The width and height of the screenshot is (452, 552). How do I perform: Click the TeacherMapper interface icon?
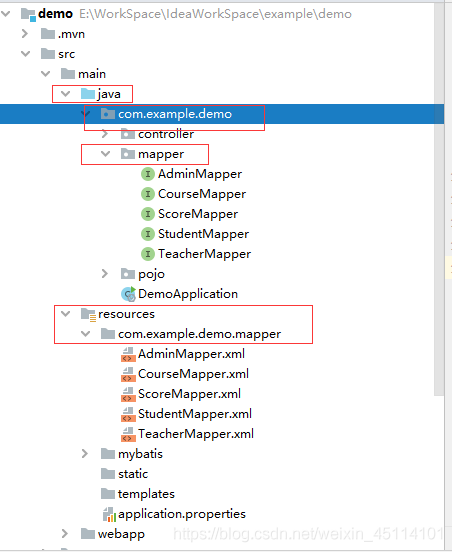148,254
